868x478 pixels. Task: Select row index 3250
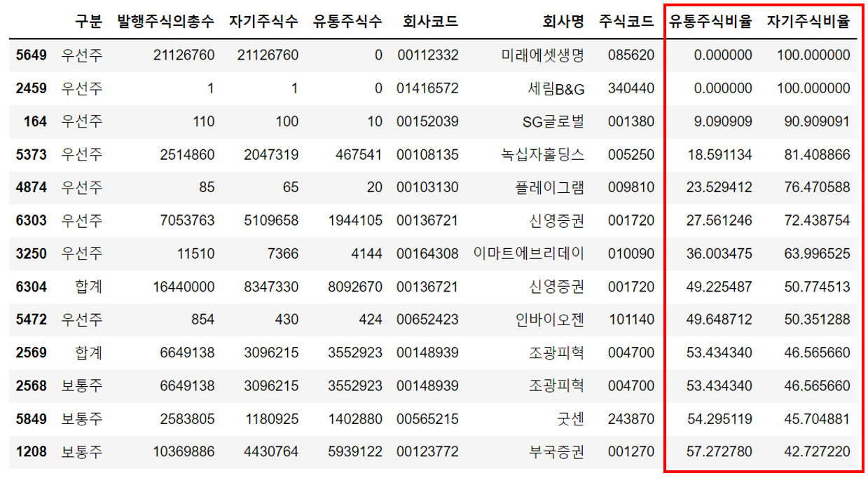[32, 253]
